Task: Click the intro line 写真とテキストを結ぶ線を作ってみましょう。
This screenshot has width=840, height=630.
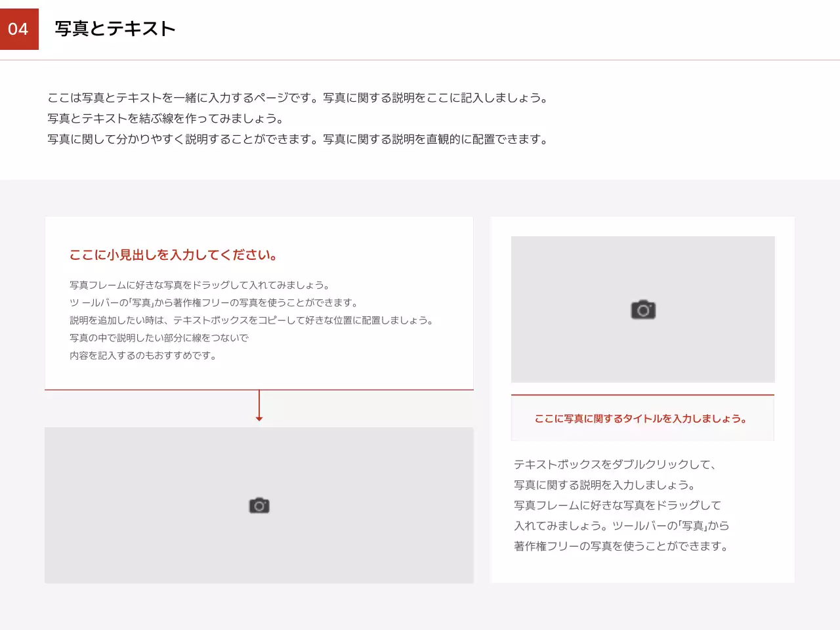Action: (x=165, y=119)
